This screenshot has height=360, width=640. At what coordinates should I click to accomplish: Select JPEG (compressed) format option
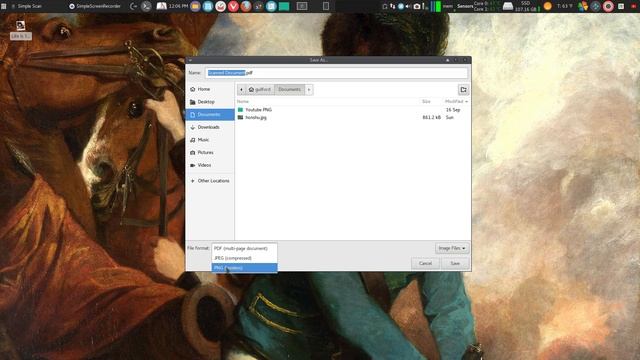point(244,258)
